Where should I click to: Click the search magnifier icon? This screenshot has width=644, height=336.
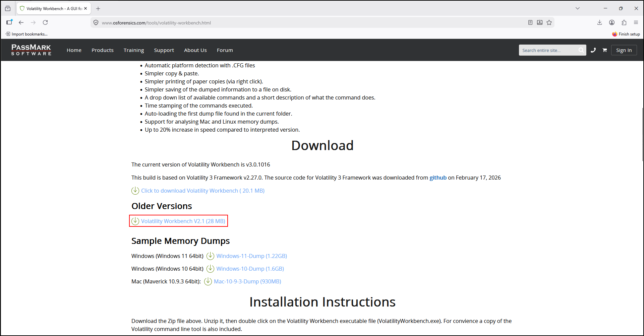point(581,50)
